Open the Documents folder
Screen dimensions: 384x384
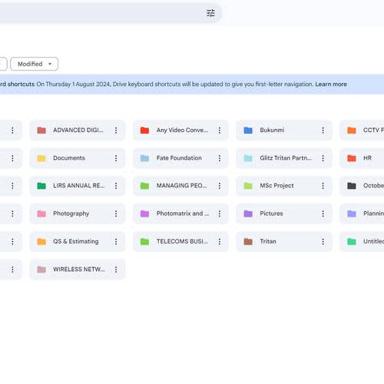pyautogui.click(x=77, y=158)
